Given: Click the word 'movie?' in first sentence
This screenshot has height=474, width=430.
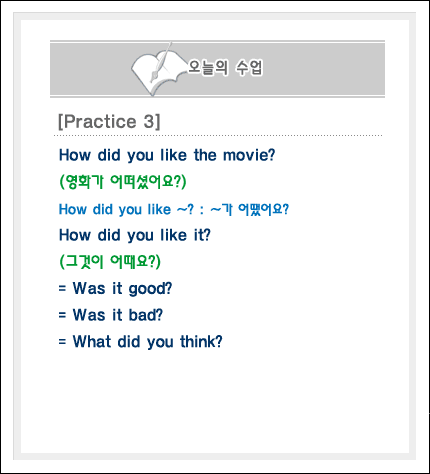Looking at the screenshot, I should [249, 155].
